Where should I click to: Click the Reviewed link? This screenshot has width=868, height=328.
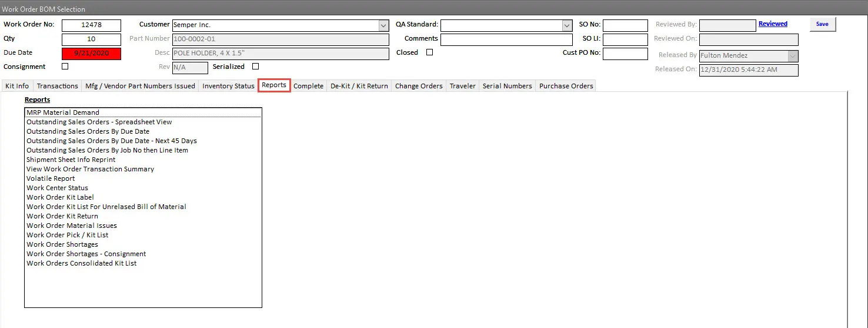point(773,24)
